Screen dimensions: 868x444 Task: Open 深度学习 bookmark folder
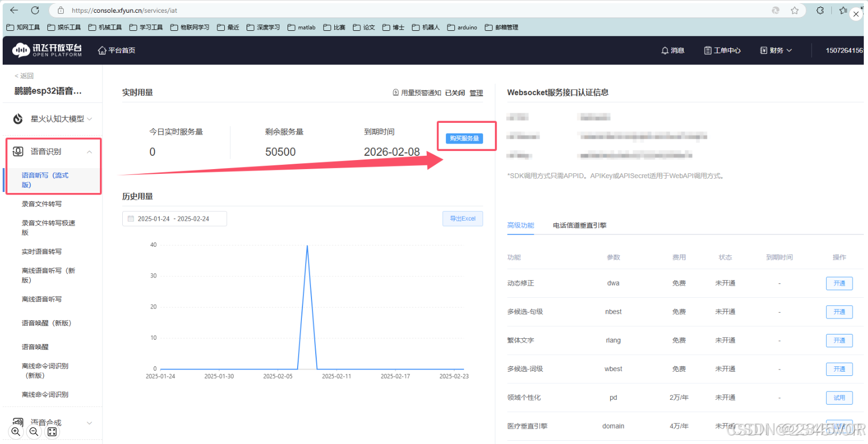pos(263,27)
